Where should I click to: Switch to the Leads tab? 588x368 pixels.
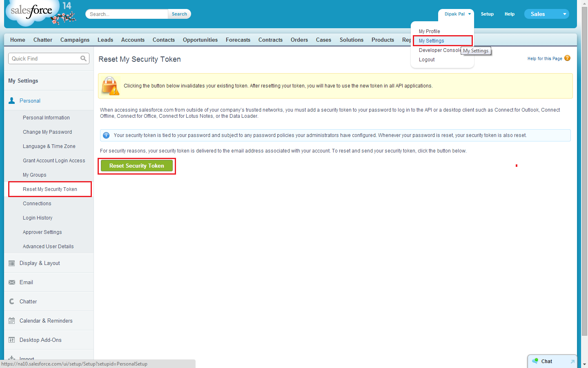tap(105, 40)
